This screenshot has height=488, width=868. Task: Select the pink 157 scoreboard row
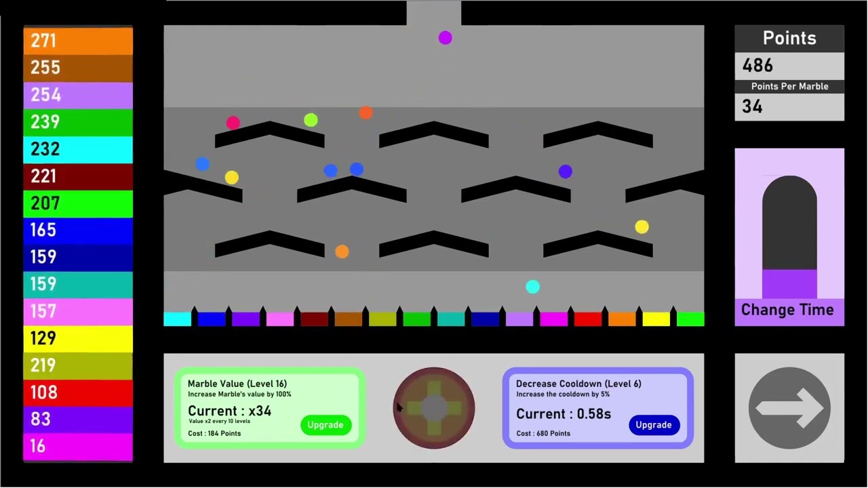click(78, 311)
